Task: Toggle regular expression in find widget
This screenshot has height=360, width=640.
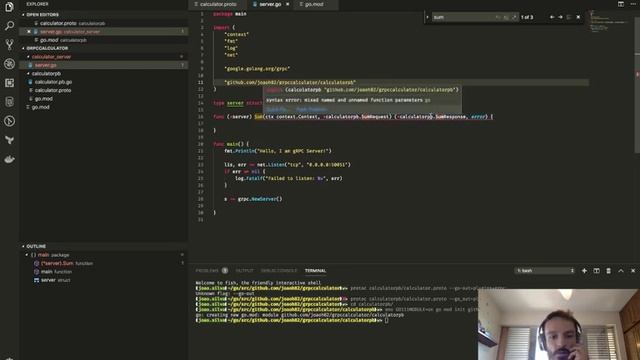Action: coord(514,17)
